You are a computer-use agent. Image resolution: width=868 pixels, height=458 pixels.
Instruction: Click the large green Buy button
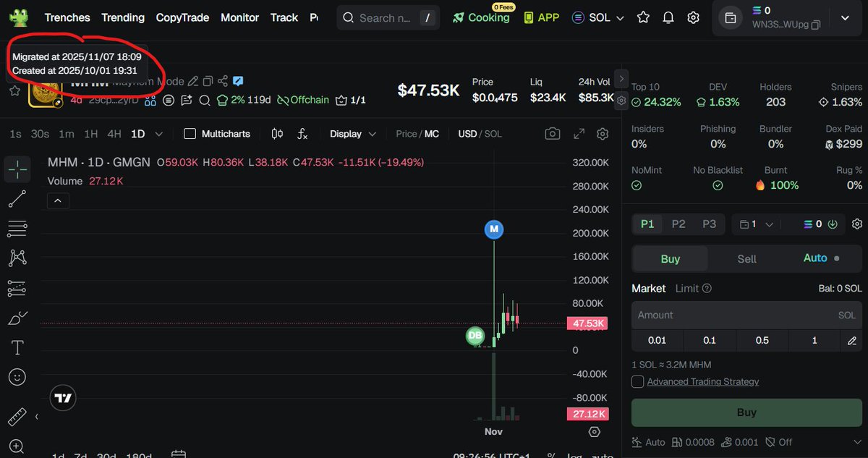click(746, 412)
